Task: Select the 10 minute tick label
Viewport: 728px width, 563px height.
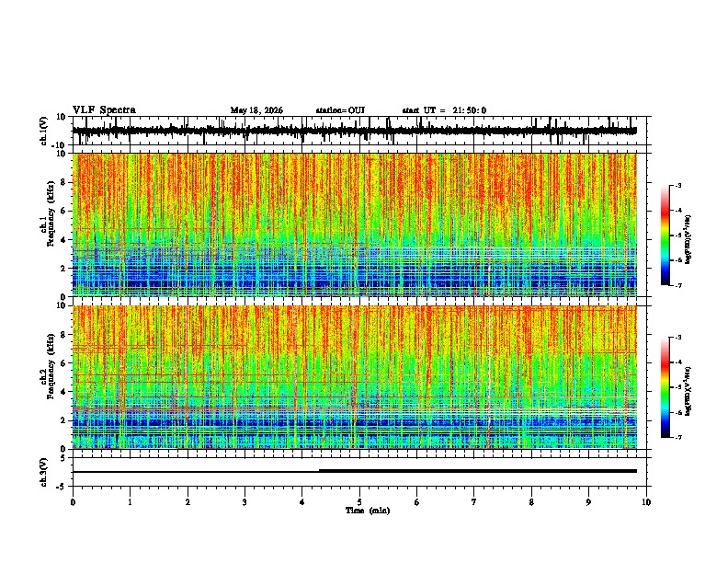Action: (x=646, y=502)
